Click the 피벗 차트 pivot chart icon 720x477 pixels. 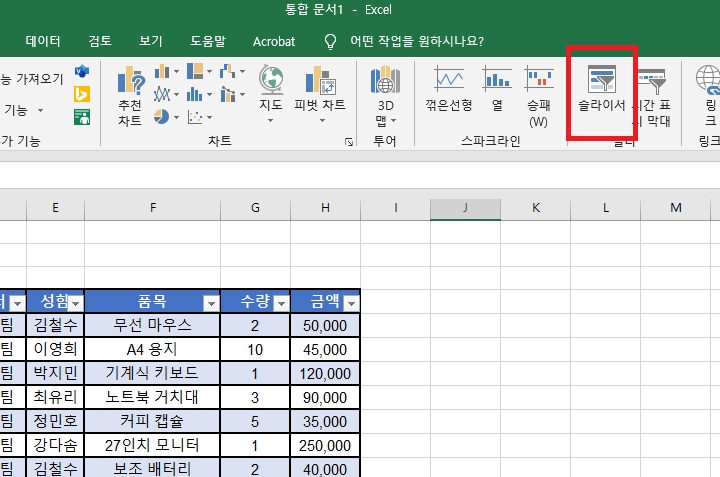[x=321, y=80]
